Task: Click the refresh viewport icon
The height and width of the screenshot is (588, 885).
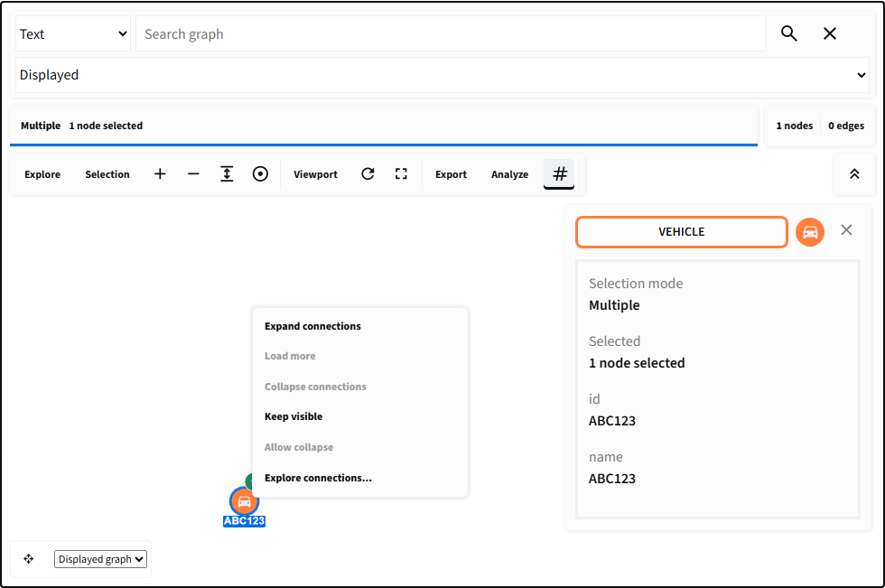Action: click(368, 173)
